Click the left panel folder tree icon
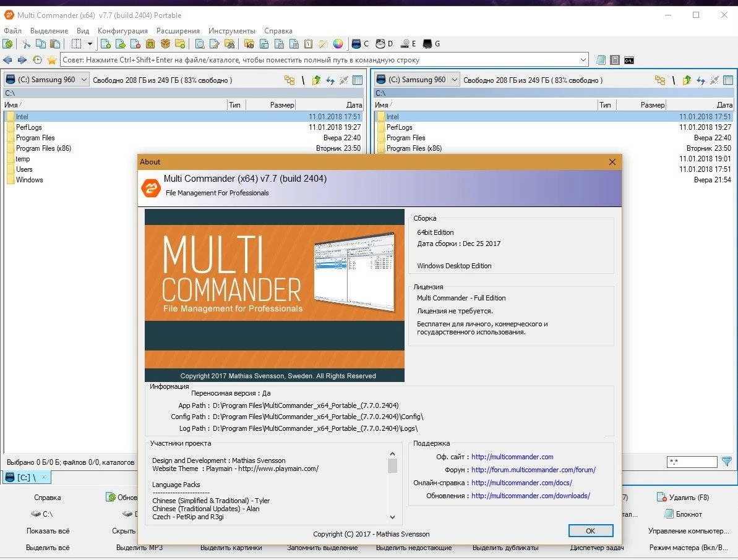The width and height of the screenshot is (738, 560). 289,80
